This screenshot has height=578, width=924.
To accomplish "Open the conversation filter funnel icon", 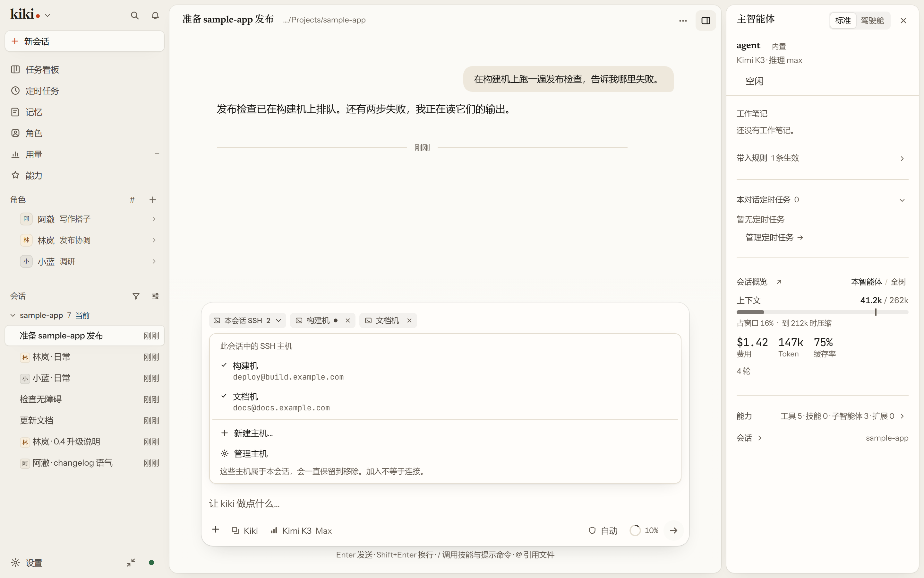I will coord(136,296).
